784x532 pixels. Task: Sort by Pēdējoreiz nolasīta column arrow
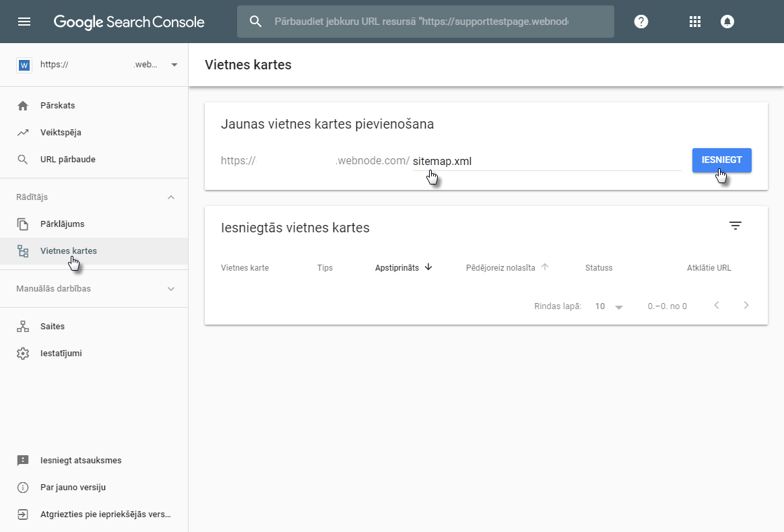point(545,267)
